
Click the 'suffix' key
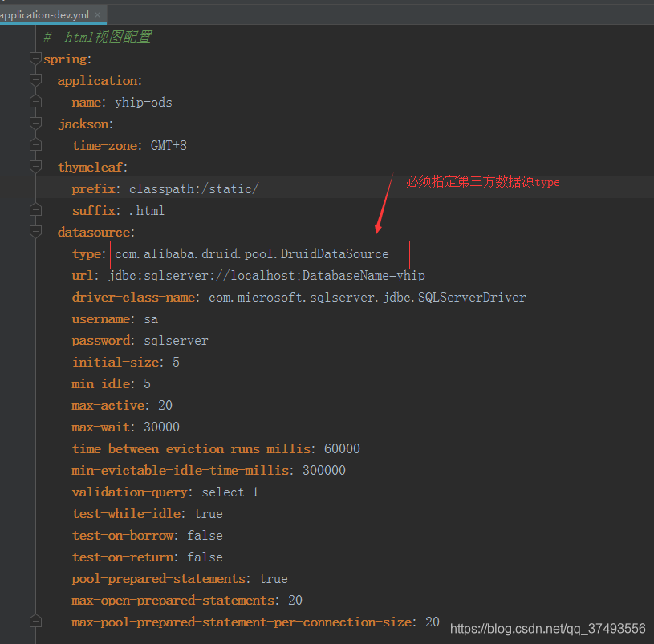point(93,210)
